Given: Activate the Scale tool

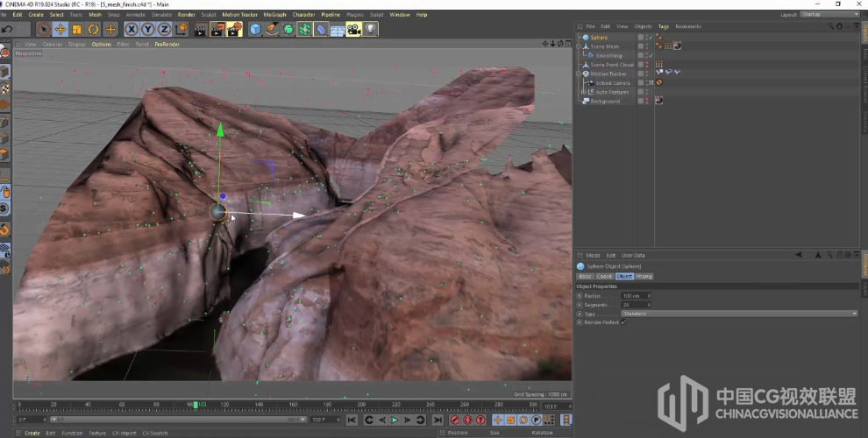Looking at the screenshot, I should (76, 29).
